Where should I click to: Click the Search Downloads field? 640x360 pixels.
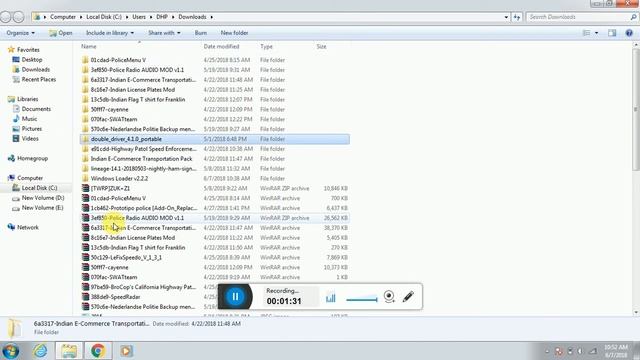582,17
